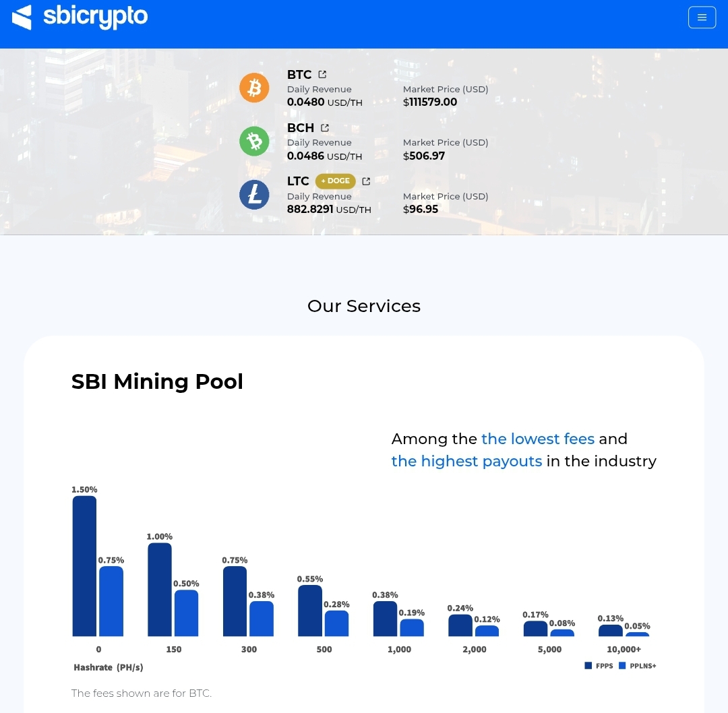Open the hamburger navigation menu
Screen dimensions: 728x713
(x=702, y=18)
